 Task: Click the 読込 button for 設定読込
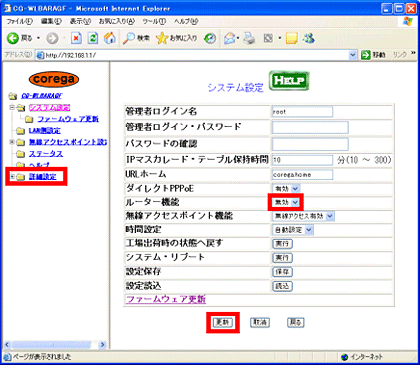click(x=282, y=286)
